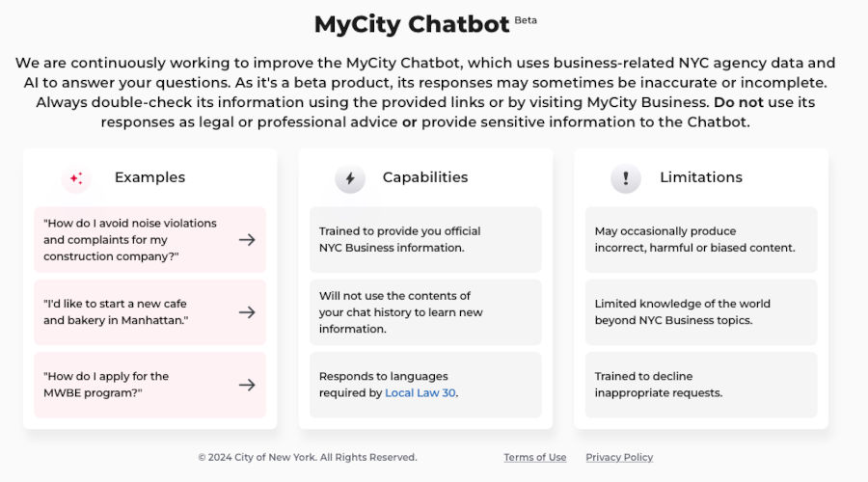
Task: Click the sparkle icon beside Examples
Action: (76, 178)
